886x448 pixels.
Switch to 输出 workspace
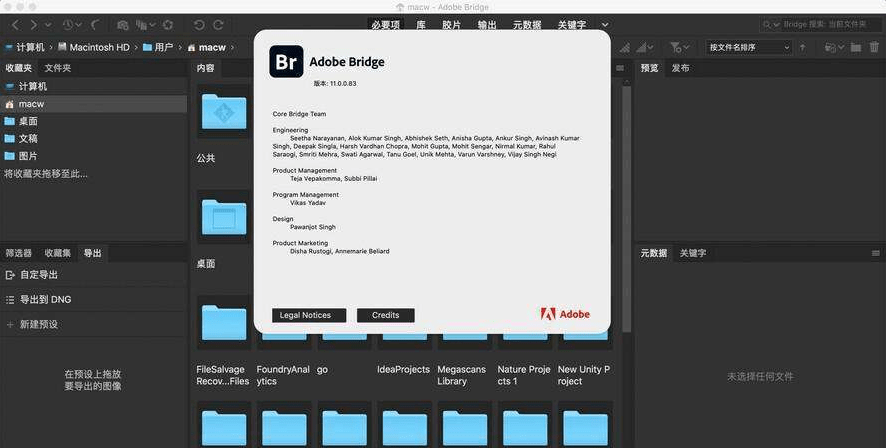click(487, 25)
